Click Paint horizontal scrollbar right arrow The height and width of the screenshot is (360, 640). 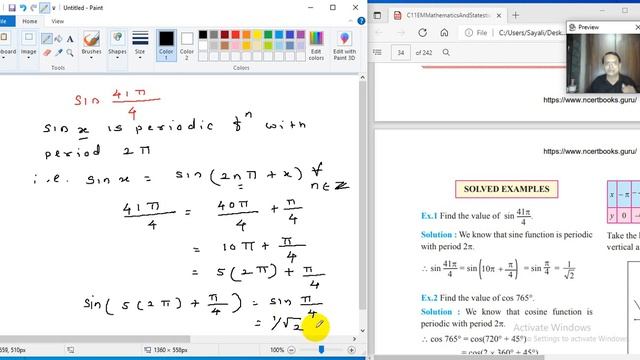(354, 339)
